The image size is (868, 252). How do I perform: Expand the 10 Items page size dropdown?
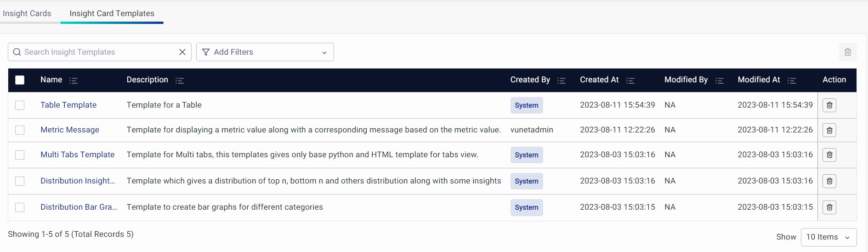[x=828, y=237]
